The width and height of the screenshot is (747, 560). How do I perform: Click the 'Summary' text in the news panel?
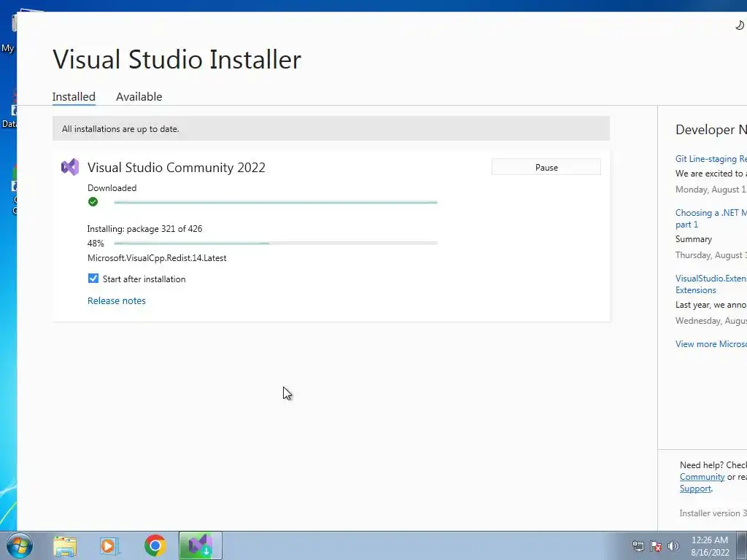tap(694, 239)
